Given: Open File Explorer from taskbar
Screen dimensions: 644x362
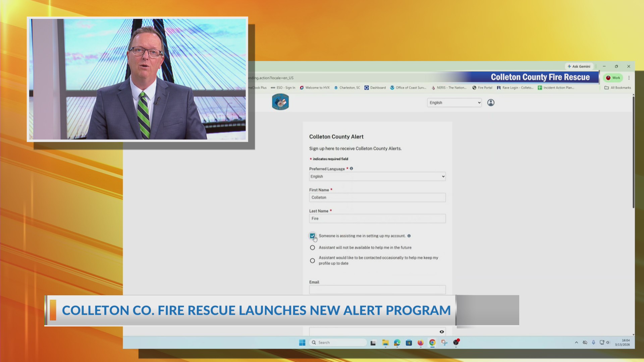Looking at the screenshot, I should tap(385, 343).
